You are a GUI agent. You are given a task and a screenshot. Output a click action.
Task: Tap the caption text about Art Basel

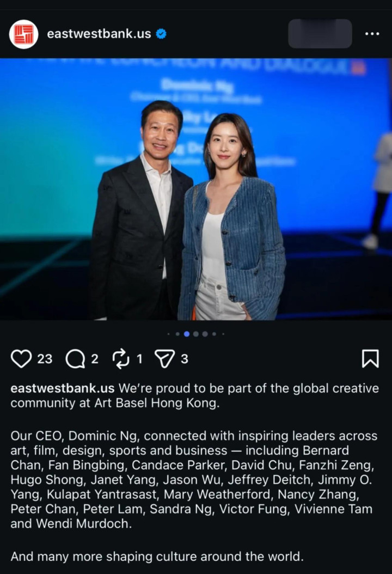tap(195, 395)
